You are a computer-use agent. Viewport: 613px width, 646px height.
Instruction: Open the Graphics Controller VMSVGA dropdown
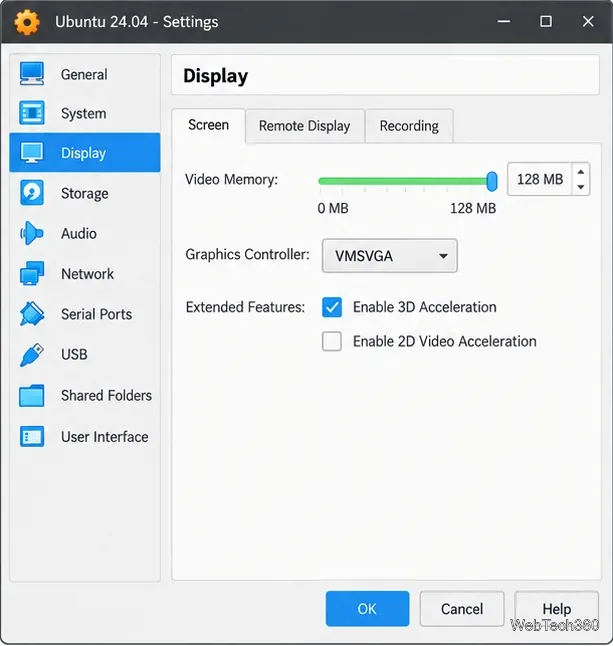pyautogui.click(x=389, y=255)
